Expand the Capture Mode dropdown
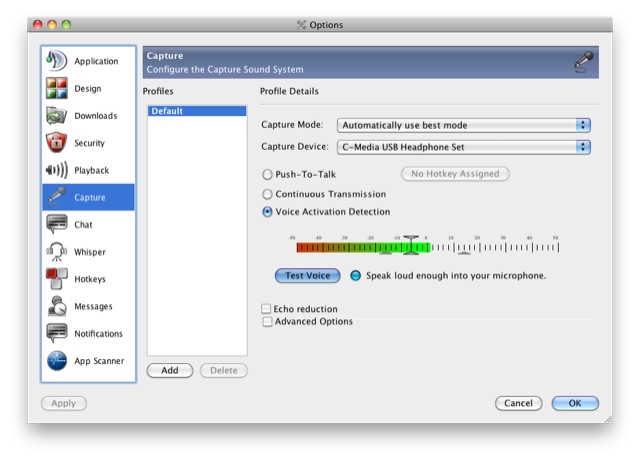This screenshot has width=640, height=461. 465,125
